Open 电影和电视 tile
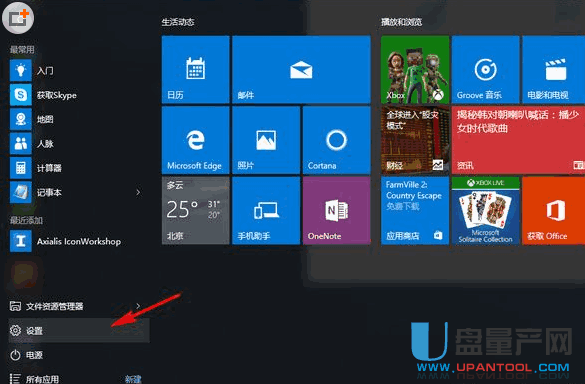 pos(554,69)
